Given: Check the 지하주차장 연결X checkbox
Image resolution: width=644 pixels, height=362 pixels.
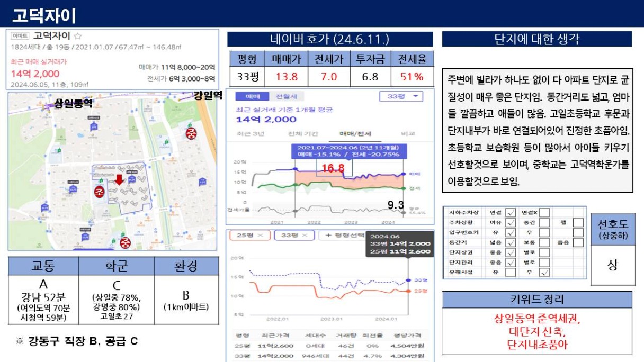Looking at the screenshot, I should 544,213.
